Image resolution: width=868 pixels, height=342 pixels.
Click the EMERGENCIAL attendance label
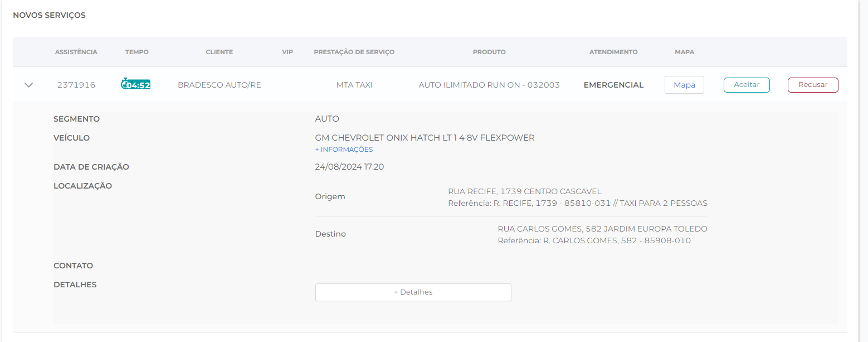tap(613, 85)
